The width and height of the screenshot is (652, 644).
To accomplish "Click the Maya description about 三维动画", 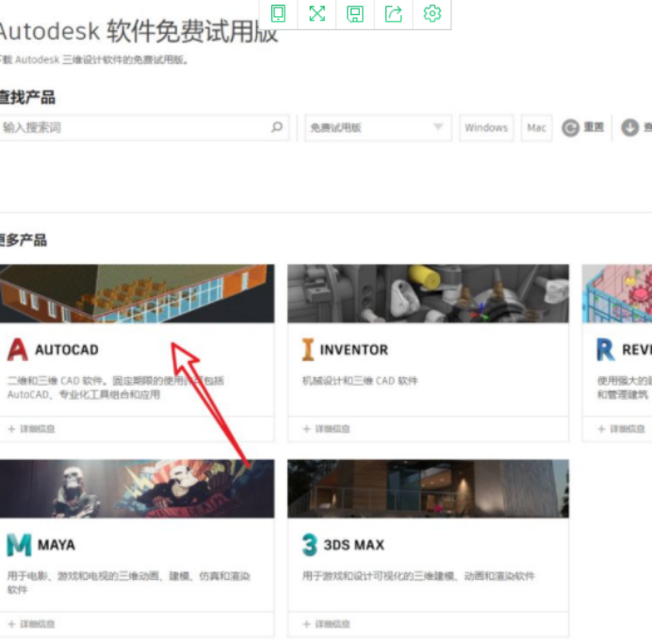I will coord(128,583).
